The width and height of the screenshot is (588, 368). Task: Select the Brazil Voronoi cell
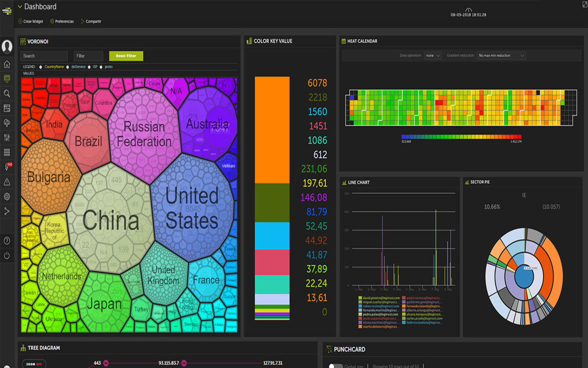tap(88, 141)
